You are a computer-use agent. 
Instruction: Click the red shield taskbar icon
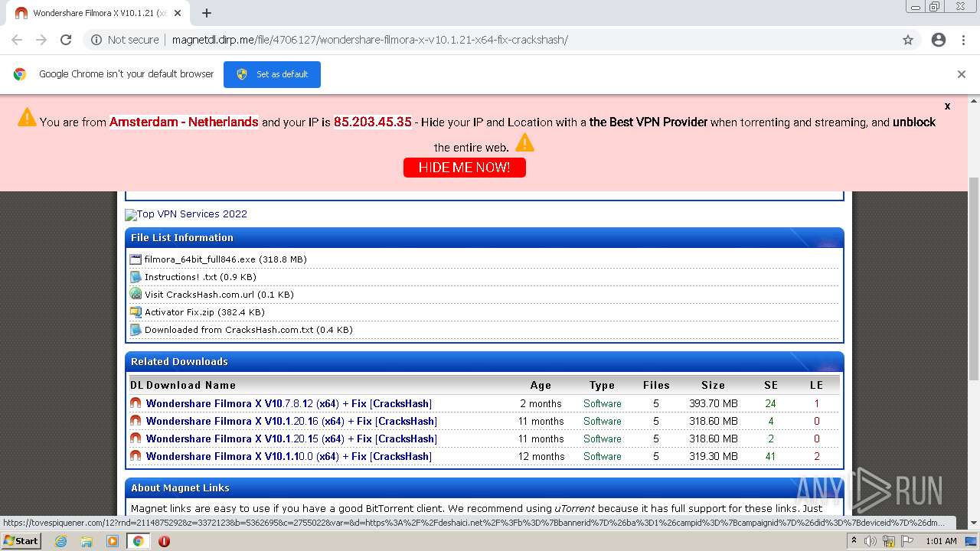point(164,541)
